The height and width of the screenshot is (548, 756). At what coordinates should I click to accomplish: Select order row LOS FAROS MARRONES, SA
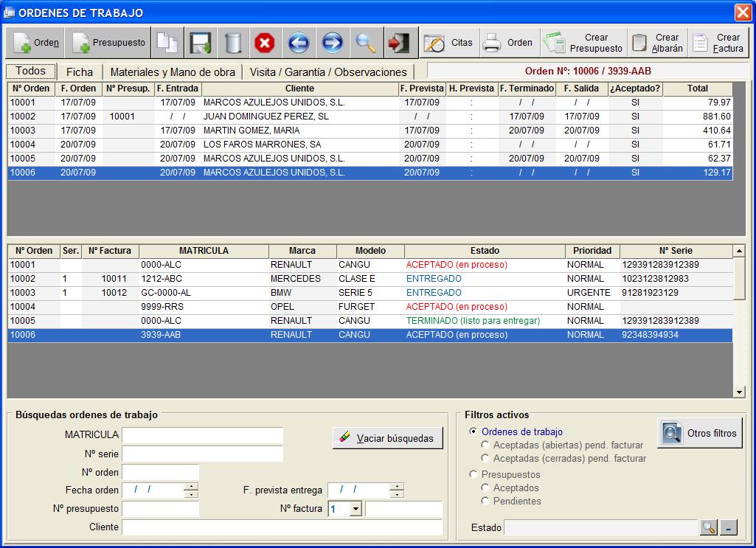(370, 144)
